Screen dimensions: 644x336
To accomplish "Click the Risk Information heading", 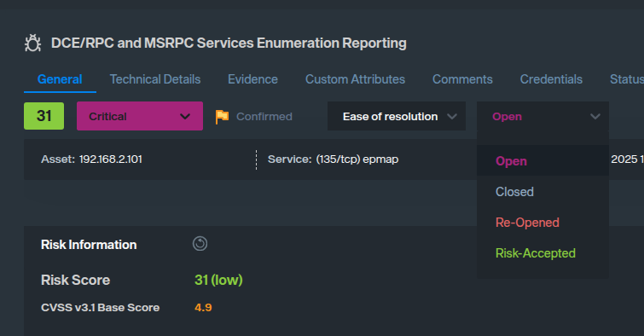I will coord(89,245).
